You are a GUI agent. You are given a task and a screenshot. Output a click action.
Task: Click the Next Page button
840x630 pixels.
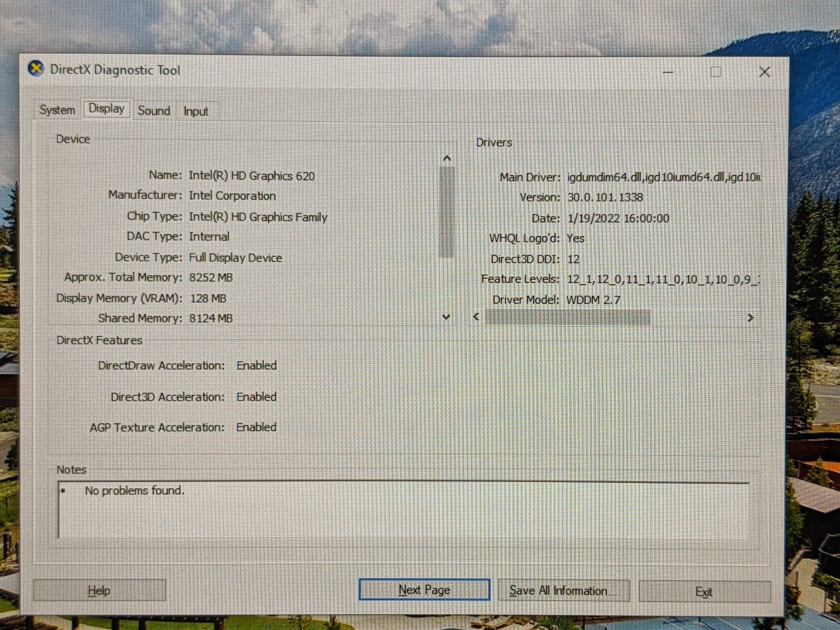[x=424, y=590]
